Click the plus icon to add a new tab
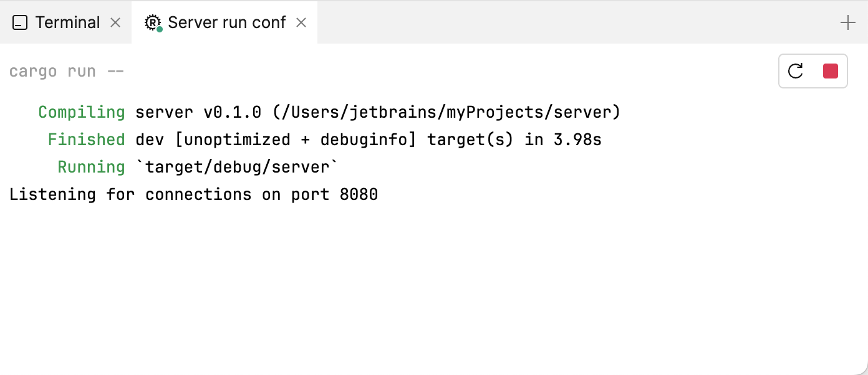Image resolution: width=868 pixels, height=375 pixels. point(848,22)
